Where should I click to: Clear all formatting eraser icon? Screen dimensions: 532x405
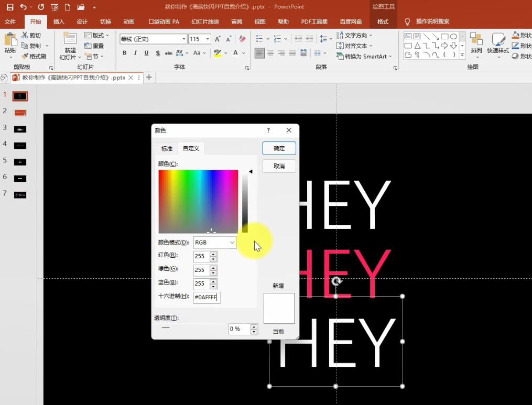click(242, 39)
